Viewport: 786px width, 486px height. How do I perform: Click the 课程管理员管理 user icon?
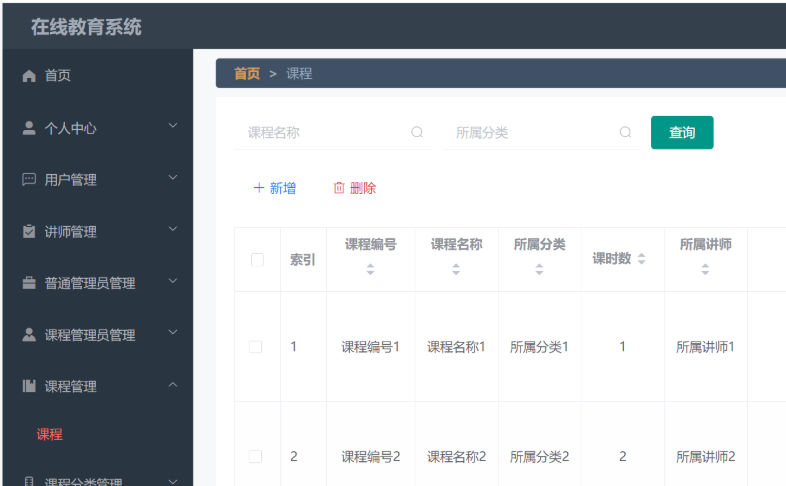pos(29,335)
